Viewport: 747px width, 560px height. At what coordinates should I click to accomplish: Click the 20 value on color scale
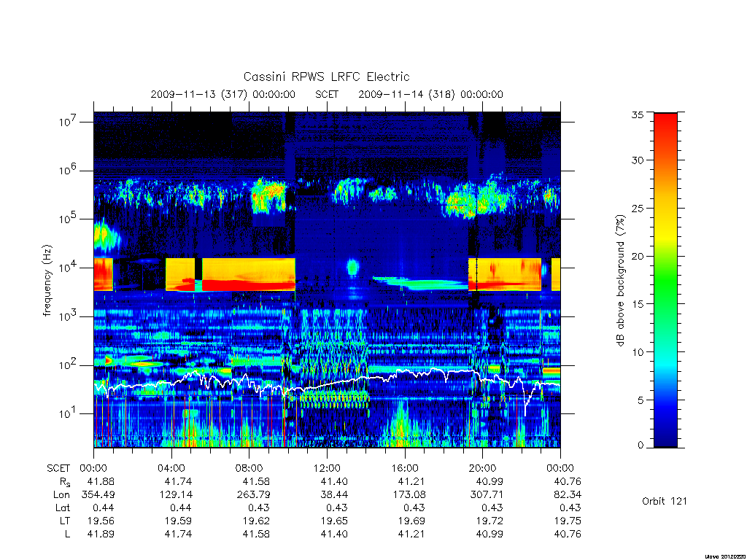click(637, 256)
